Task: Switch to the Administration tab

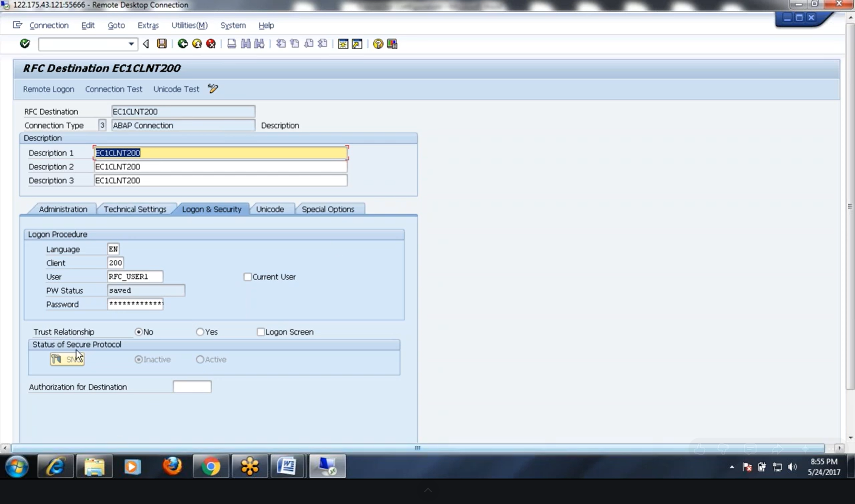Action: point(63,209)
